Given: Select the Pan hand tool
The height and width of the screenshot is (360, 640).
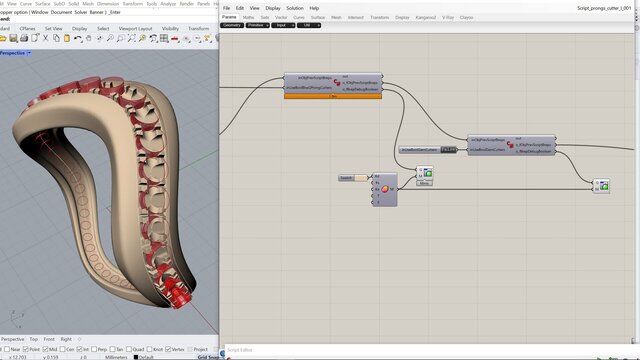Looking at the screenshot, I should tap(89, 38).
